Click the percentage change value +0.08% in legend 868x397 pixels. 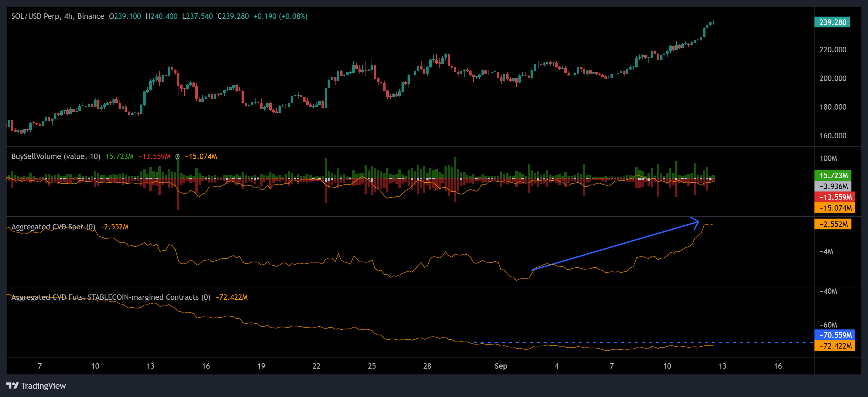click(x=295, y=16)
